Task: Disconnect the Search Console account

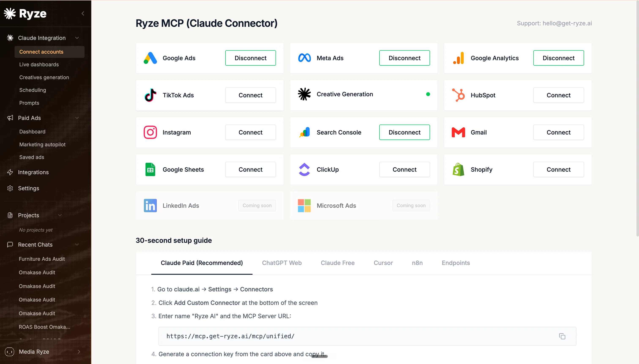Action: tap(405, 132)
